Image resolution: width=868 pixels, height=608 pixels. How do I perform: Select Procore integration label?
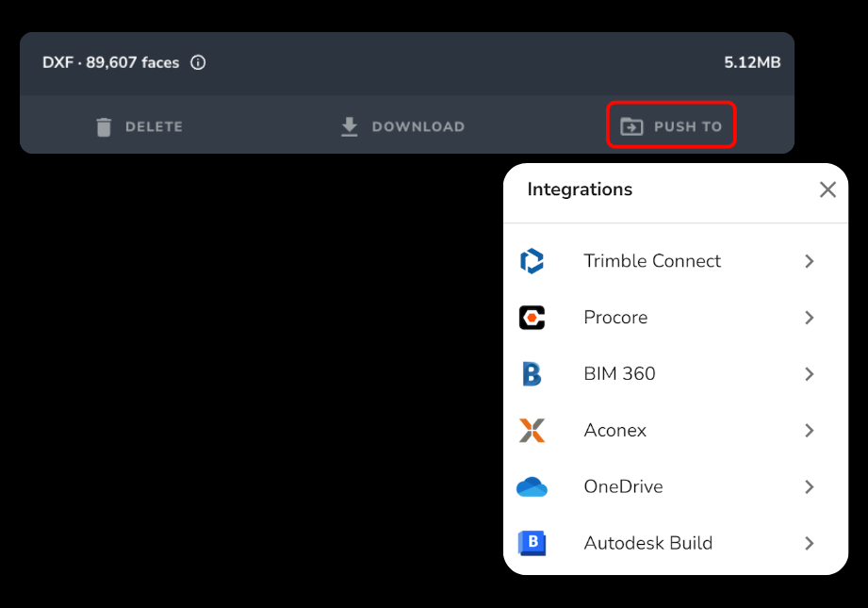[x=615, y=318]
